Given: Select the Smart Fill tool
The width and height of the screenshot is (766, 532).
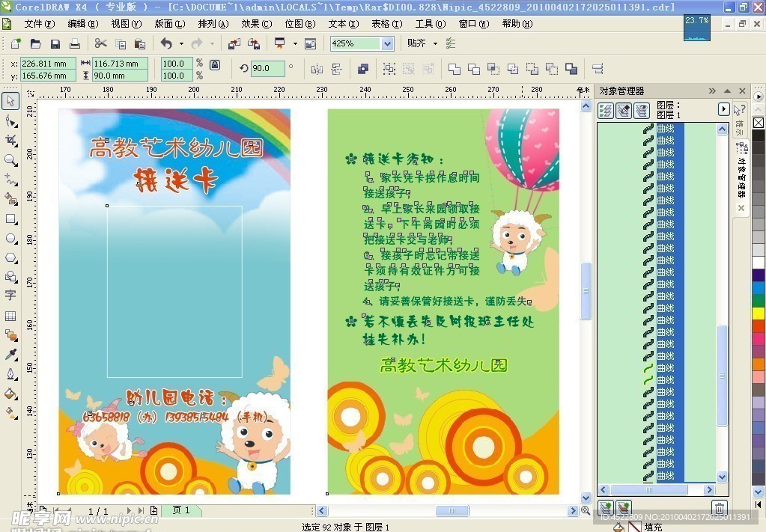Looking at the screenshot, I should click(x=10, y=198).
